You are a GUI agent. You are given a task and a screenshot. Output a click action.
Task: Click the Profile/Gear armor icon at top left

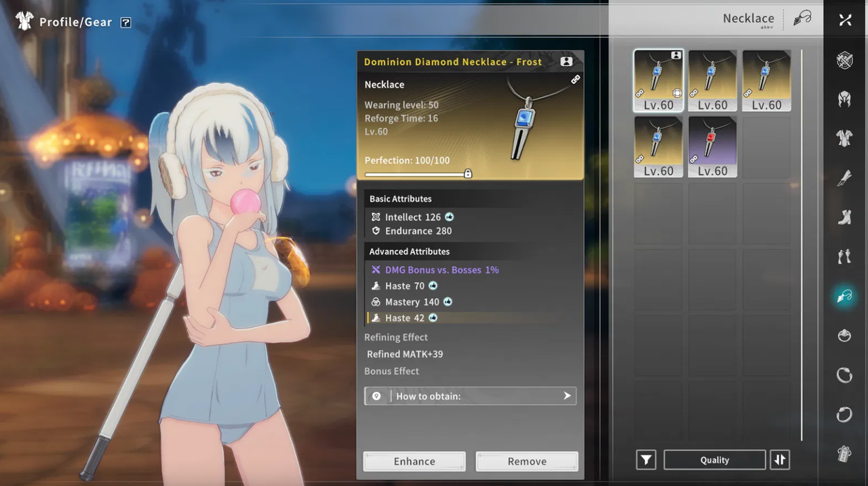point(24,21)
